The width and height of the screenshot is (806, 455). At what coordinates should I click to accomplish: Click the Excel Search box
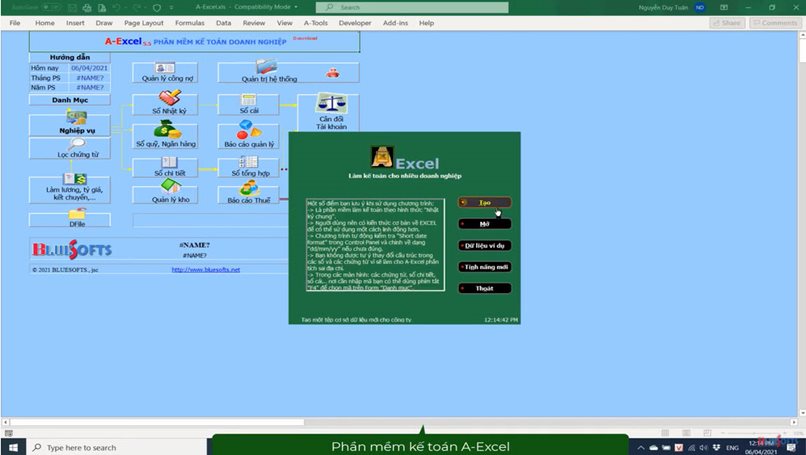pos(412,7)
